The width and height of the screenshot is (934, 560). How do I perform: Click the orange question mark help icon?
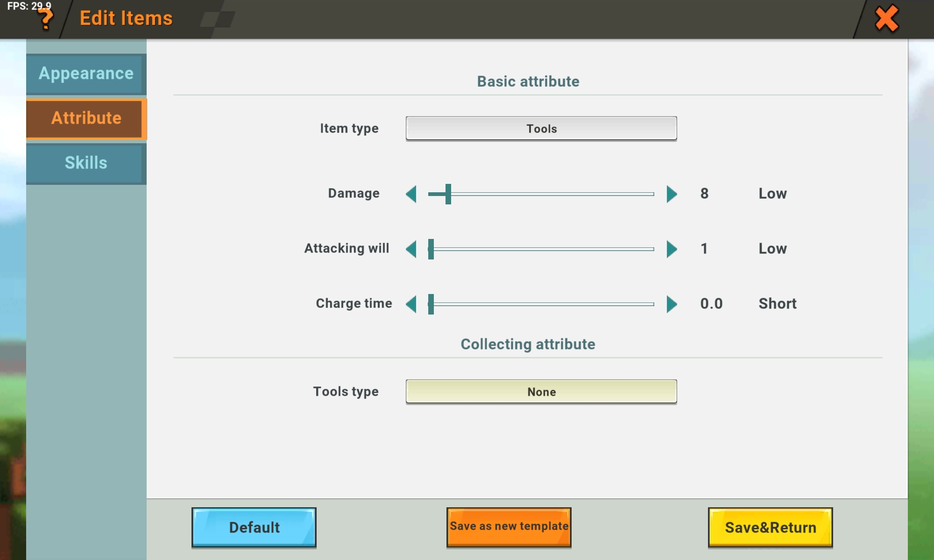pyautogui.click(x=46, y=20)
